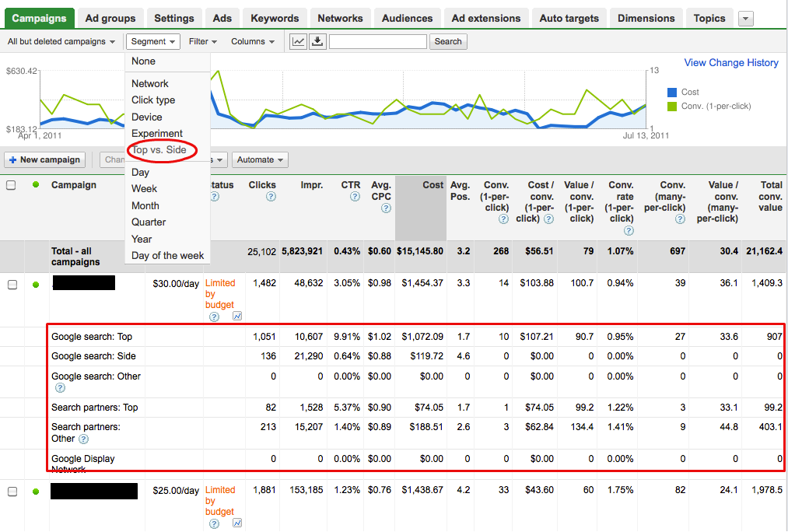Click budget chart icon in $30.00/day row

pos(237,316)
